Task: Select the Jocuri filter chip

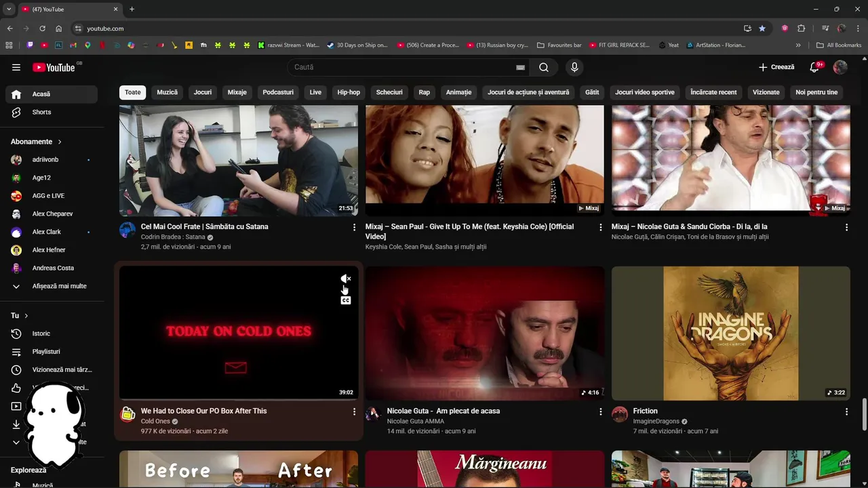Action: tap(203, 92)
